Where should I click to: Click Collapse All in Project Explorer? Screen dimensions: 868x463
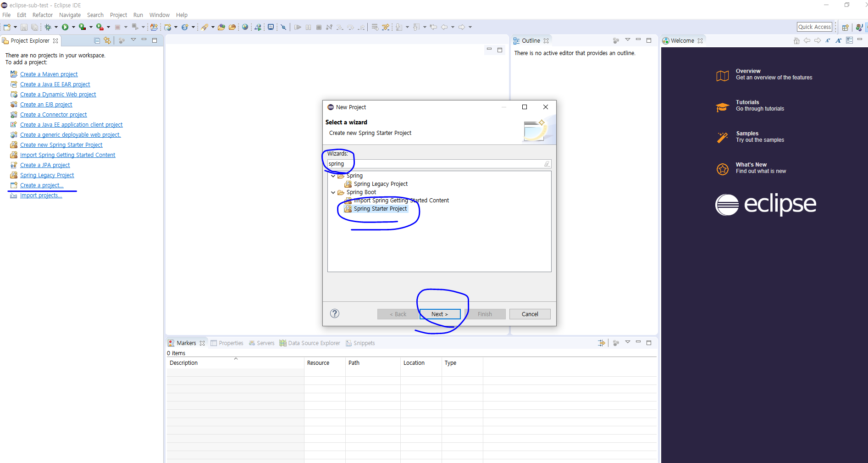click(x=97, y=40)
